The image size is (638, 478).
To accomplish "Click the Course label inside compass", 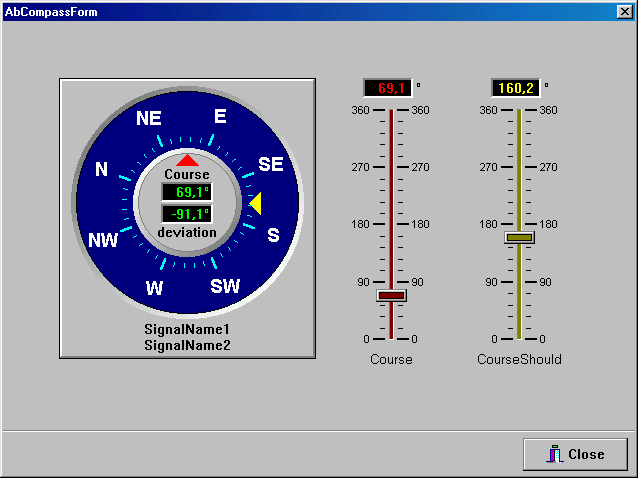I will coord(187,175).
